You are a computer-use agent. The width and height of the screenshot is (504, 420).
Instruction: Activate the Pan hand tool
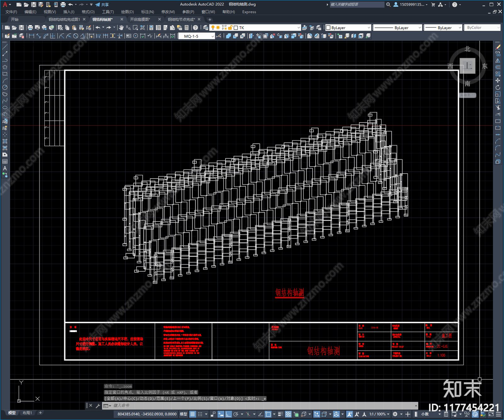[121, 28]
